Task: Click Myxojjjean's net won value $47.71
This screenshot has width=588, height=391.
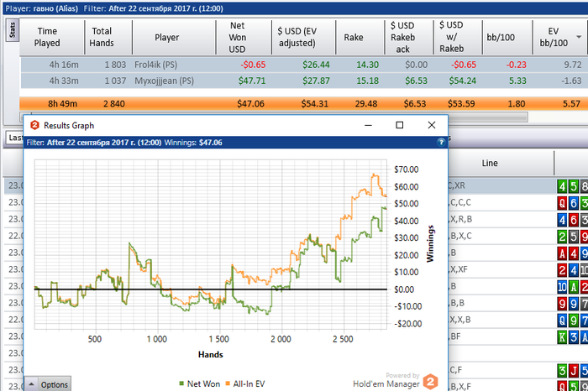Action: 252,81
